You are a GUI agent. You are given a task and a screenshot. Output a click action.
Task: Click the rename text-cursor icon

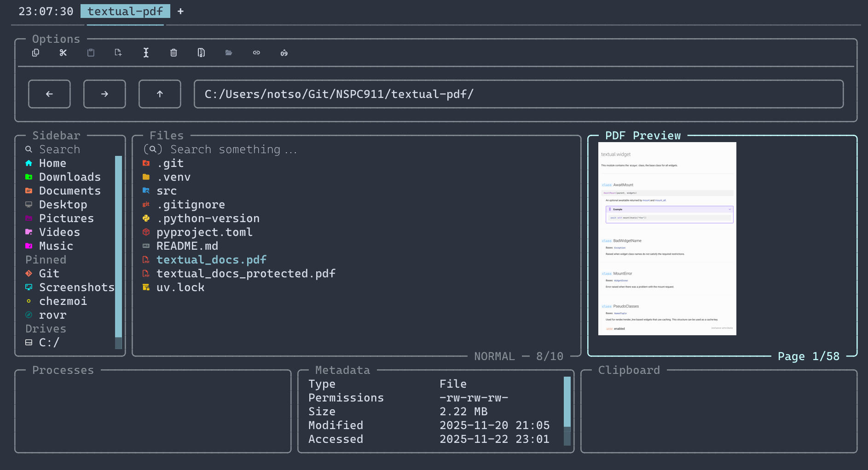(x=146, y=53)
